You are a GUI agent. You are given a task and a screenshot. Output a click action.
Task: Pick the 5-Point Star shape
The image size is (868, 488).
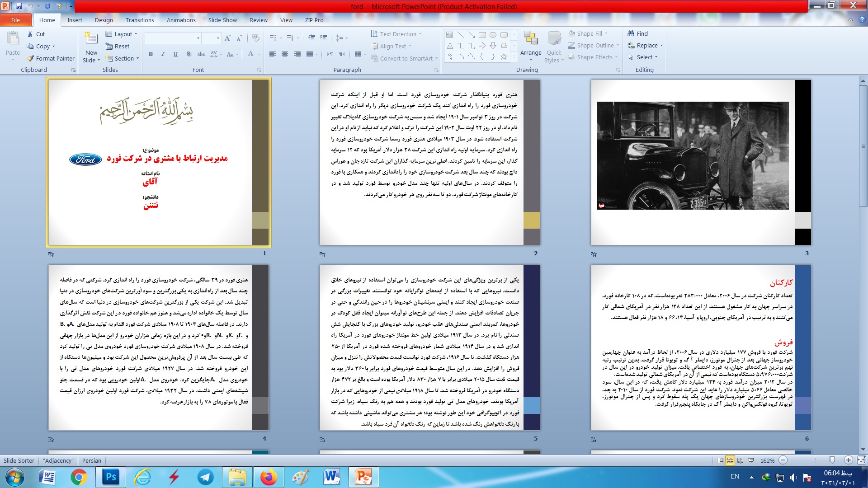click(504, 56)
